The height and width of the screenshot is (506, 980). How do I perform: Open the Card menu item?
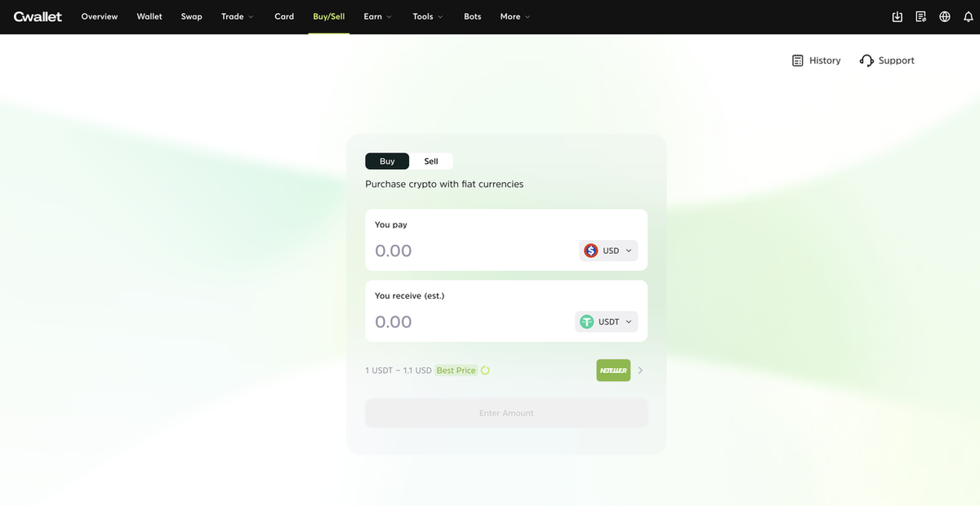pyautogui.click(x=284, y=16)
